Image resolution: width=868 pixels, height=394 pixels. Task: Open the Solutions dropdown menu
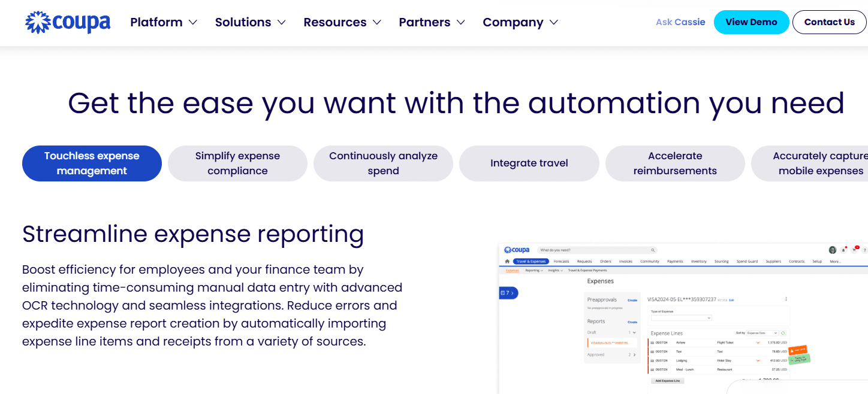[x=250, y=22]
